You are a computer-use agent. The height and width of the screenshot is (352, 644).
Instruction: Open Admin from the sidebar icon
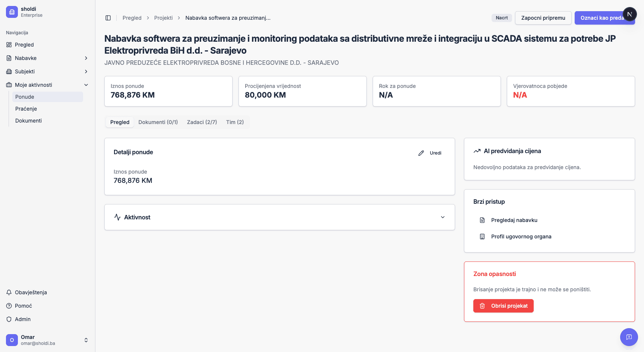9,319
